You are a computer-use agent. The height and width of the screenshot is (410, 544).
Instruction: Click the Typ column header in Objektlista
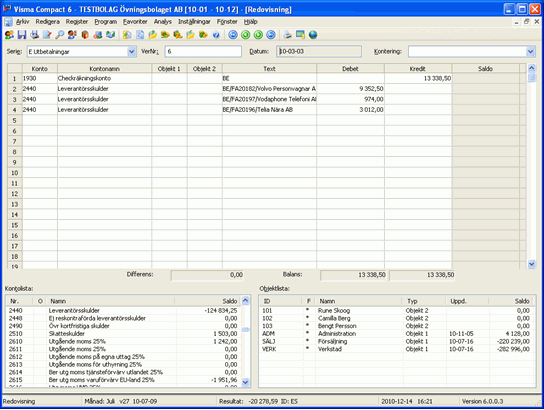(x=424, y=301)
